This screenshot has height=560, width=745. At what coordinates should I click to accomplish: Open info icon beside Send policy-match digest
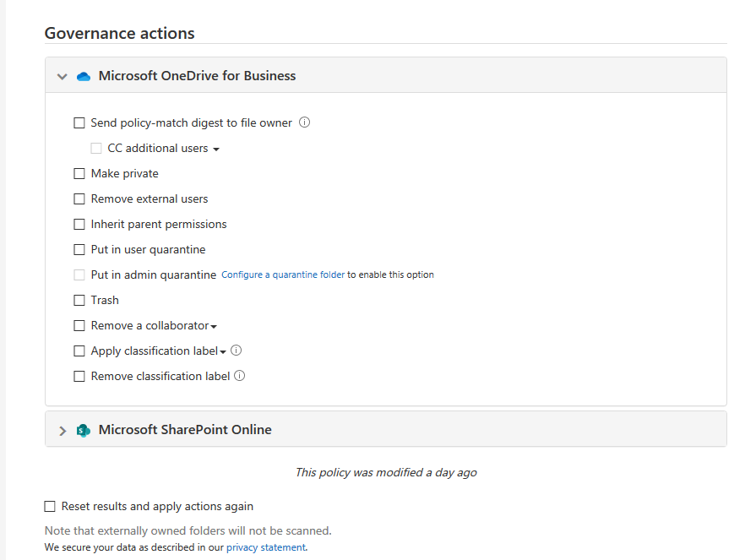pos(305,122)
